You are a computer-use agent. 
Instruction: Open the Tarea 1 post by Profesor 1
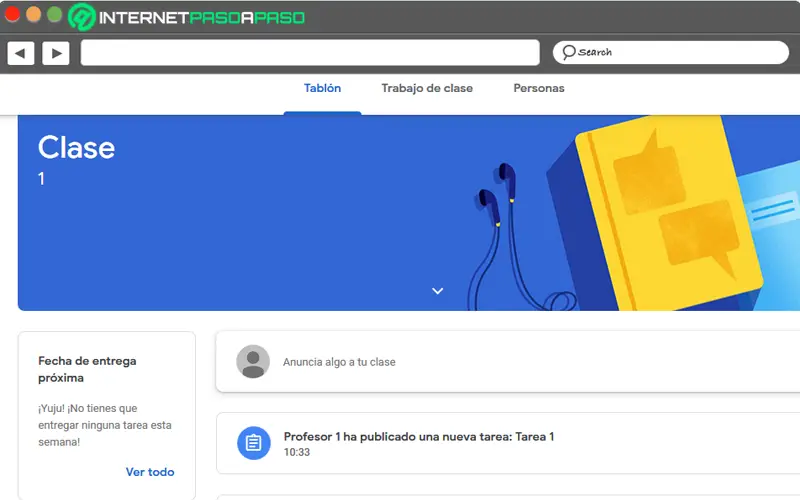tap(508, 443)
